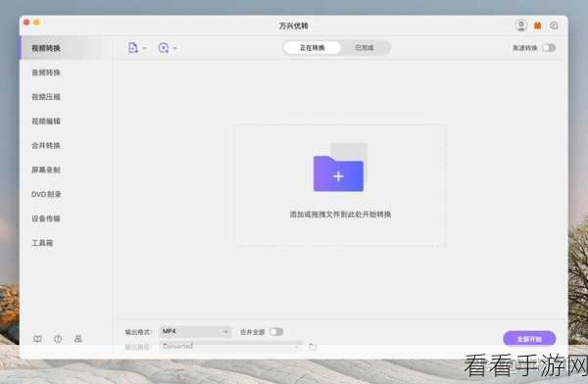588x384 pixels.
Task: Click the red close window button
Action: 26,23
